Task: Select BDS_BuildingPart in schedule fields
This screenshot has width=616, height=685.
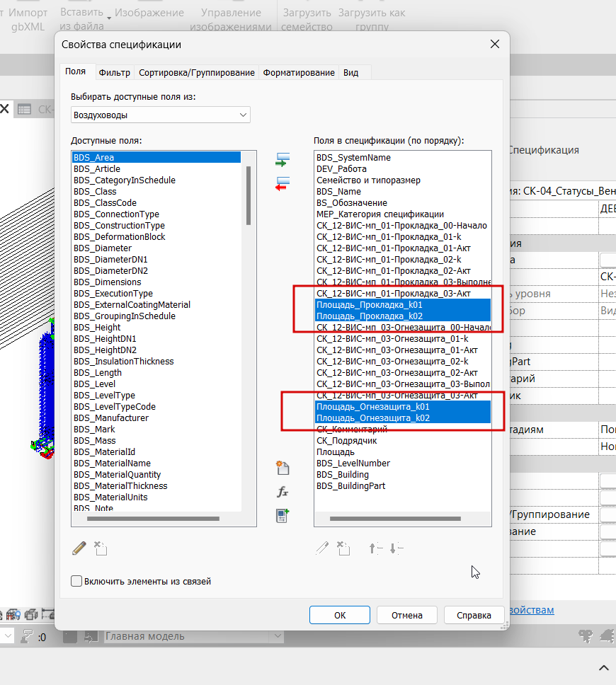Action: pos(403,485)
